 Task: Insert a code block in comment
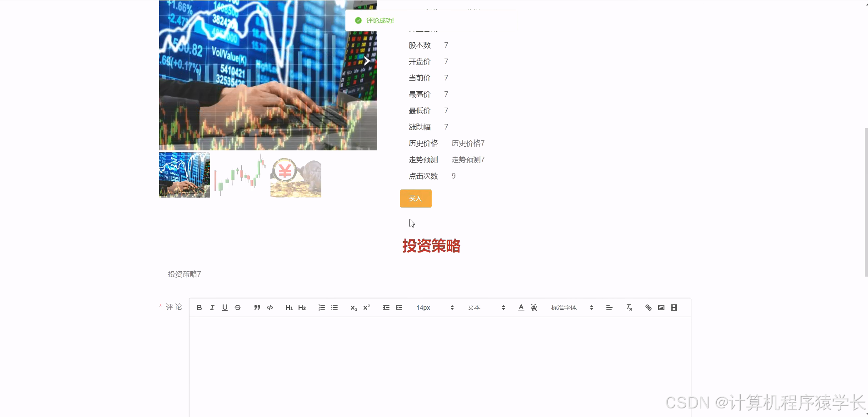pyautogui.click(x=269, y=308)
